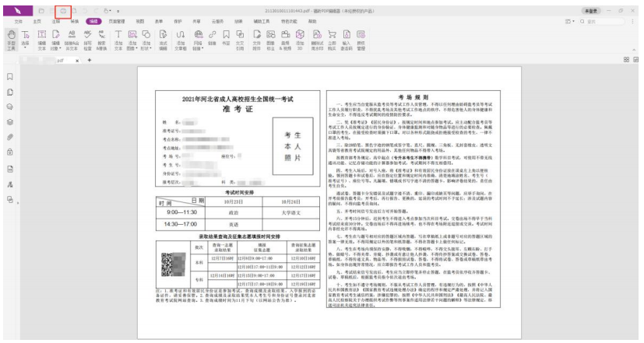Click the Cross Reference tool (交叉引用)

click(x=240, y=40)
